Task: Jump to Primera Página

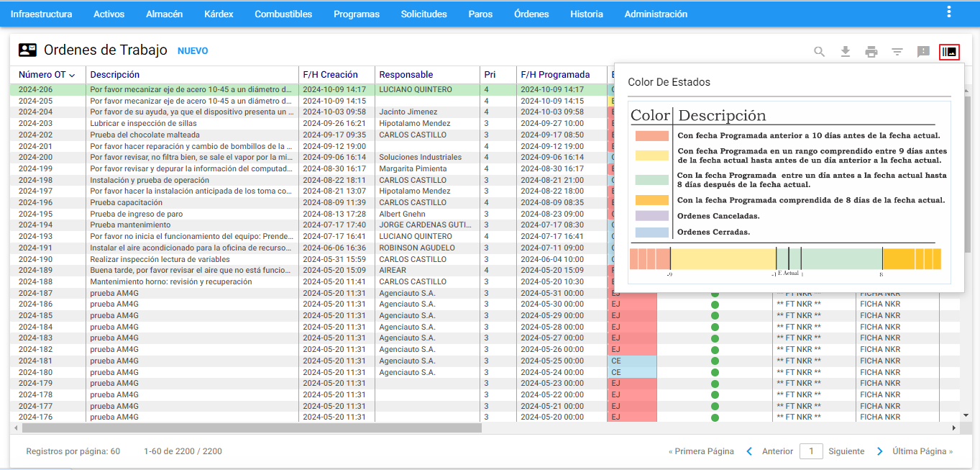Action: (701, 451)
